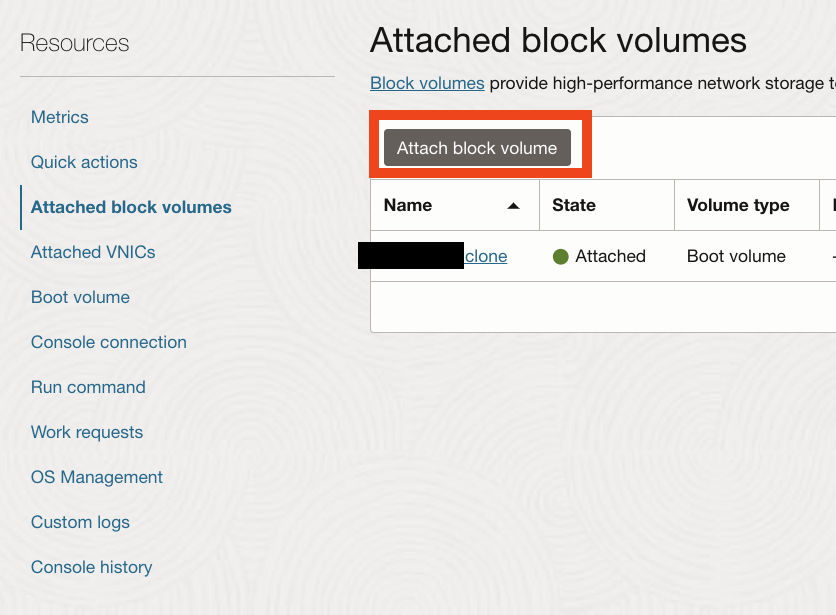
Task: Go to Quick actions
Action: pyautogui.click(x=84, y=162)
